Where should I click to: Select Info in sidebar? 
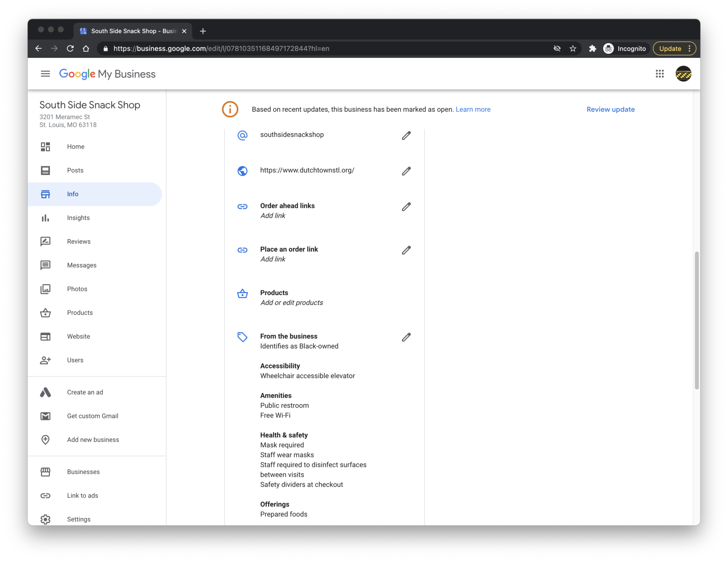(95, 194)
